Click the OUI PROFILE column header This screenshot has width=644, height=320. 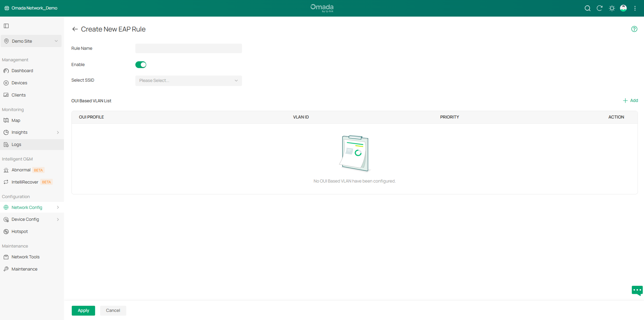point(91,117)
